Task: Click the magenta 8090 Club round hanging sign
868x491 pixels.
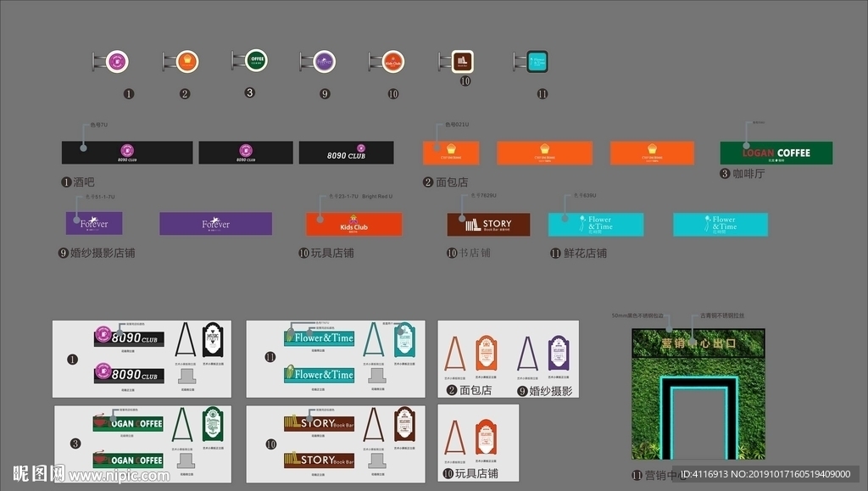Action: (117, 61)
